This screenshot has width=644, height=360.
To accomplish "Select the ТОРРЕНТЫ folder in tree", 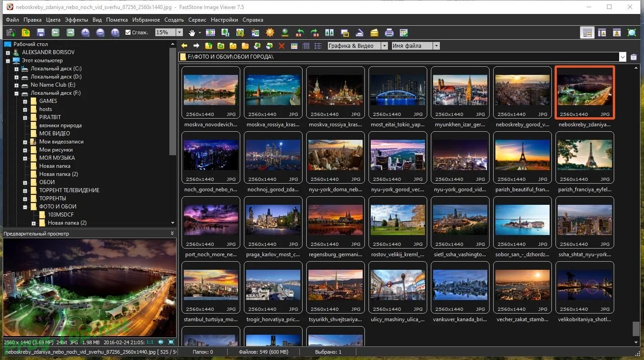I will [x=52, y=198].
